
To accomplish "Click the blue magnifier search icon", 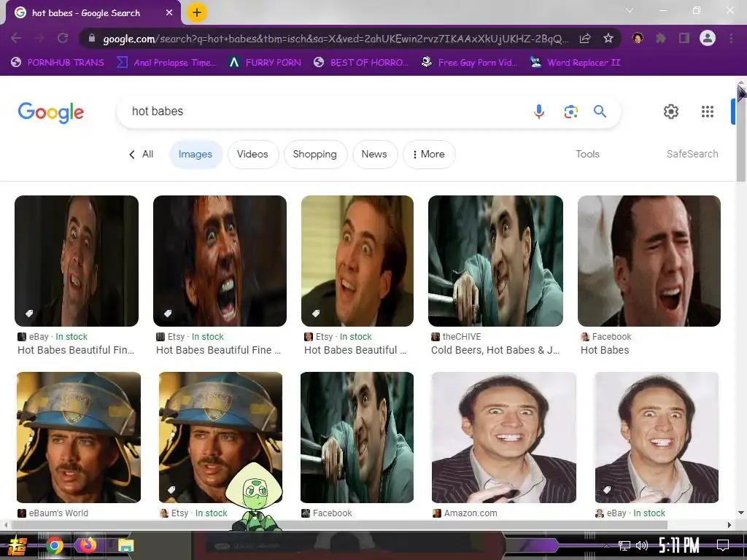I will click(x=600, y=112).
